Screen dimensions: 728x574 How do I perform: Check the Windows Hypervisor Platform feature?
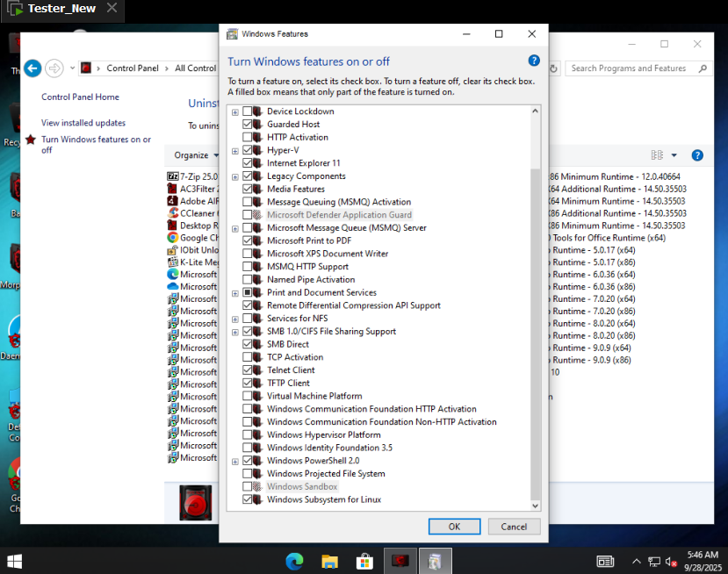coord(247,434)
